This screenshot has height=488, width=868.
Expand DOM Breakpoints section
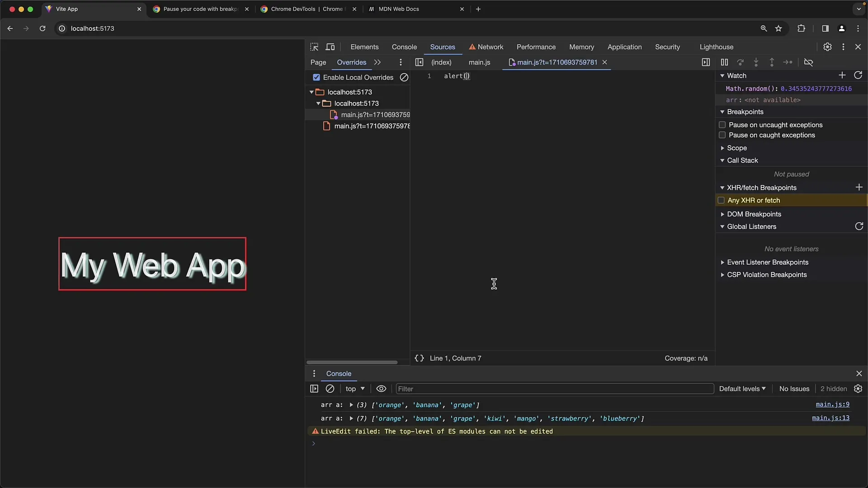pyautogui.click(x=722, y=214)
